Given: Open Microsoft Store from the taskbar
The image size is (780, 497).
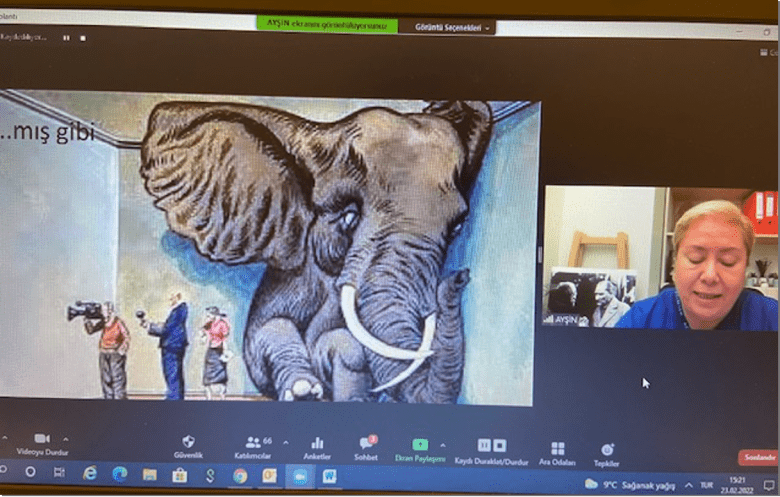Looking at the screenshot, I should (180, 476).
